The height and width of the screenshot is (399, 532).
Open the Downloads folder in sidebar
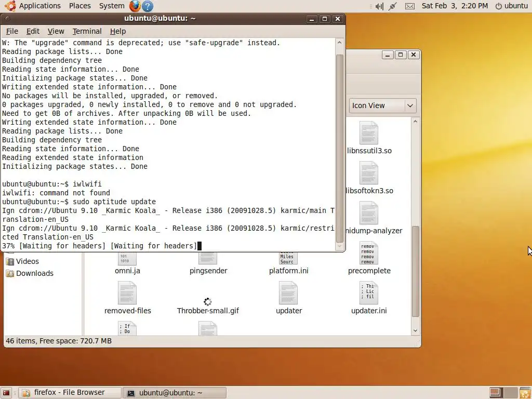point(30,273)
